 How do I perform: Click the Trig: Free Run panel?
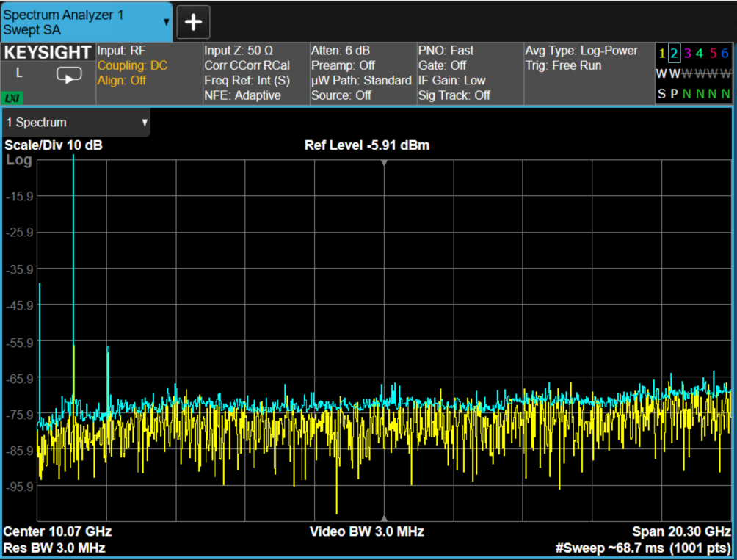[563, 65]
